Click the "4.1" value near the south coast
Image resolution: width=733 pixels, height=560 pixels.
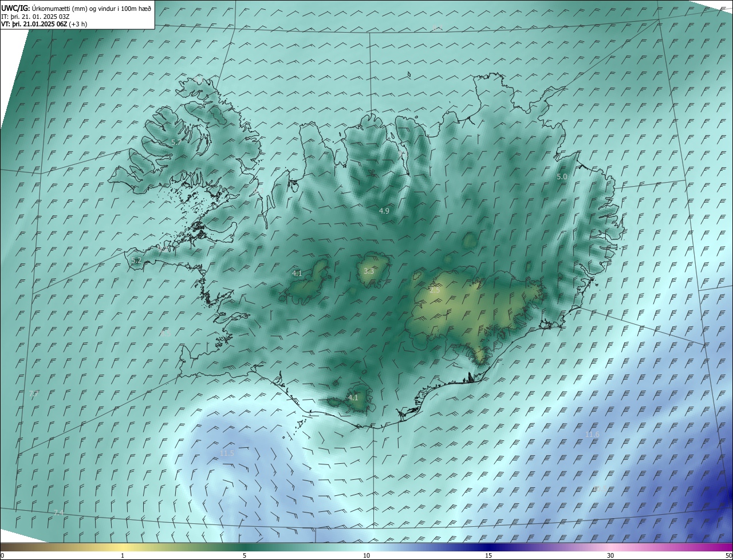(x=353, y=398)
